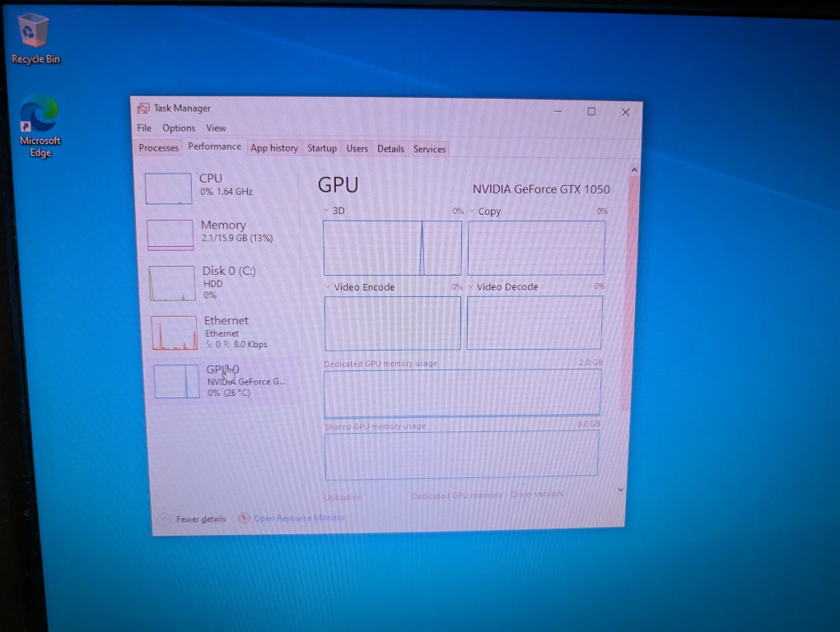Select the GPU 0 mini graph thumbnail

coord(177,381)
